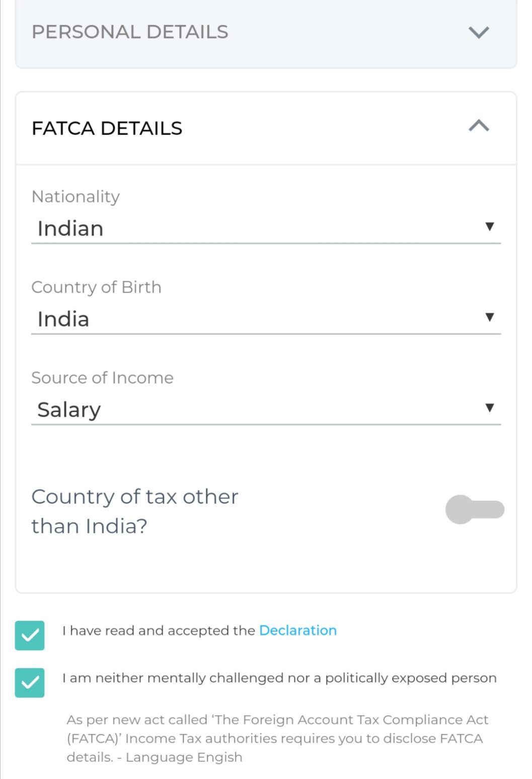The width and height of the screenshot is (532, 779).
Task: Click the 'neither mentally challenged' statement text
Action: point(279,678)
